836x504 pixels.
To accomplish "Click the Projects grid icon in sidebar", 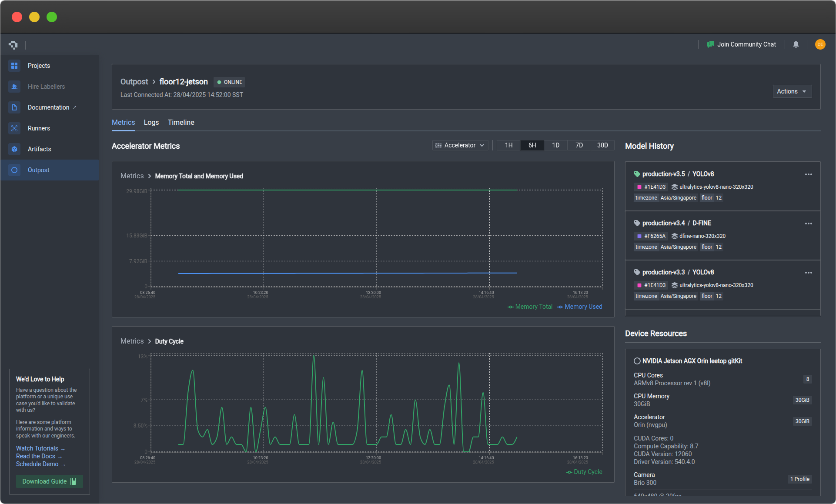I will 14,66.
